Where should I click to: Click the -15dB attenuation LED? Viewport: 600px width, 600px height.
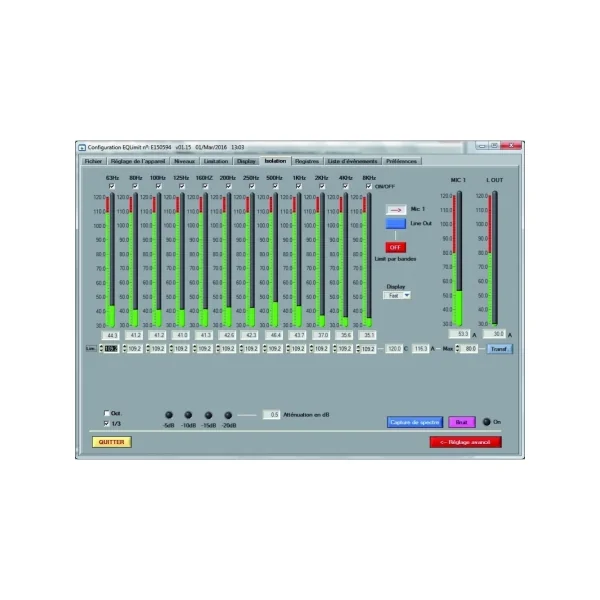coord(208,415)
